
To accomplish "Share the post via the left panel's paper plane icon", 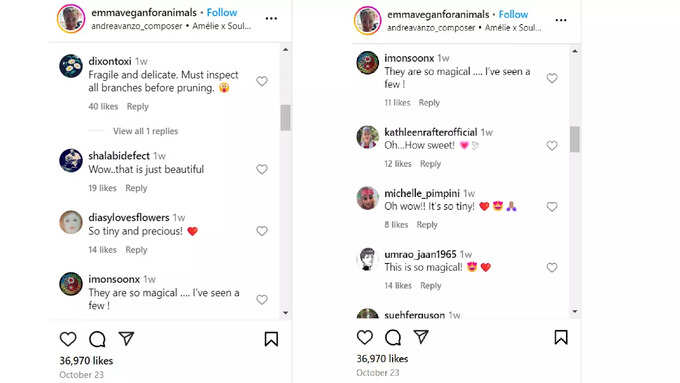I will tap(126, 338).
